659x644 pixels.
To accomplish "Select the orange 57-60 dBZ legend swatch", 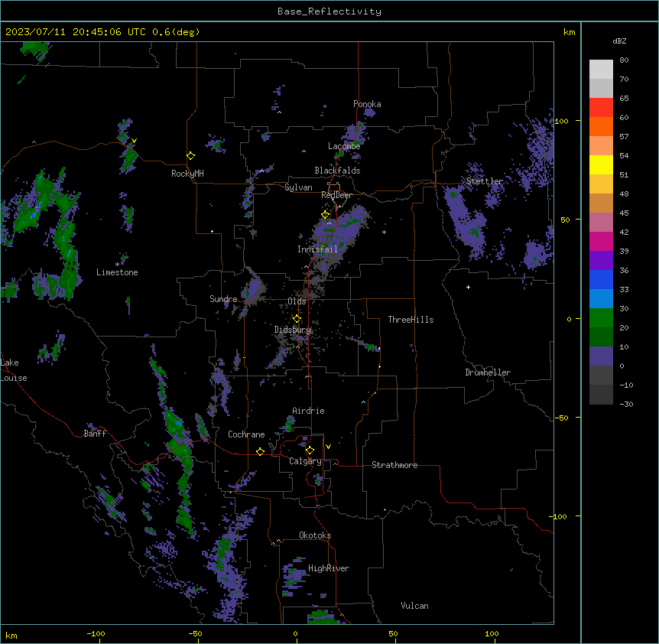I will click(x=601, y=126).
